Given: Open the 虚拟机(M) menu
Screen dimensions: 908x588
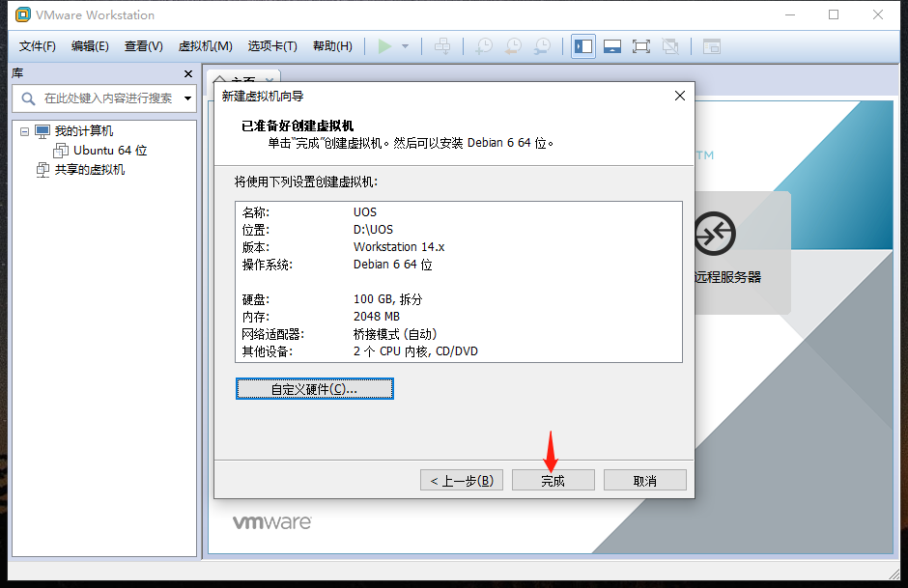Looking at the screenshot, I should click(x=203, y=45).
